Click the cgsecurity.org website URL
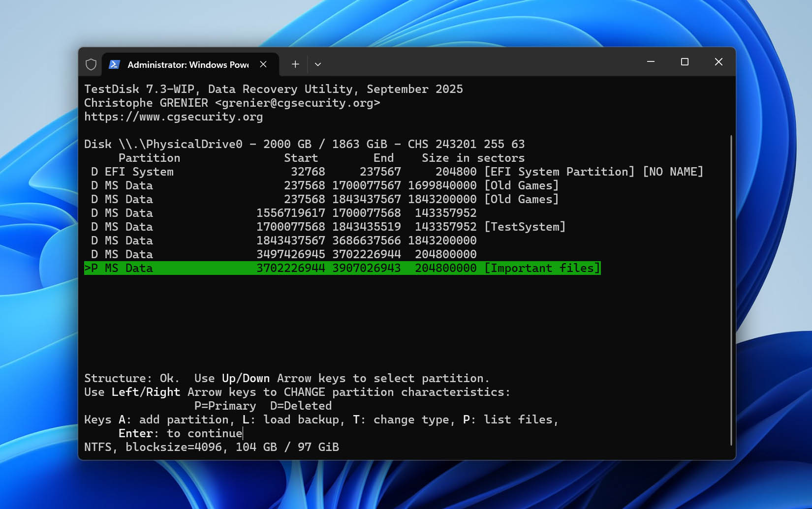Screen dimensions: 812x509 (x=173, y=117)
